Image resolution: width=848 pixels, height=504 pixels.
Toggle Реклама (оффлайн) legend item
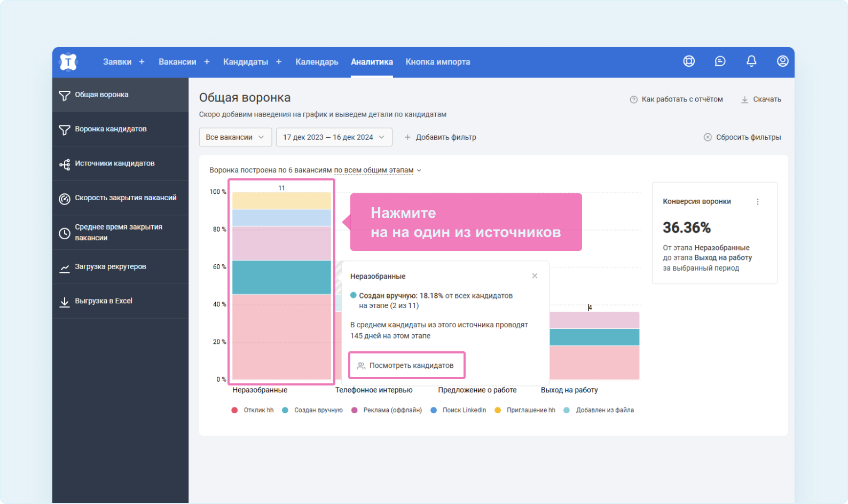[387, 410]
